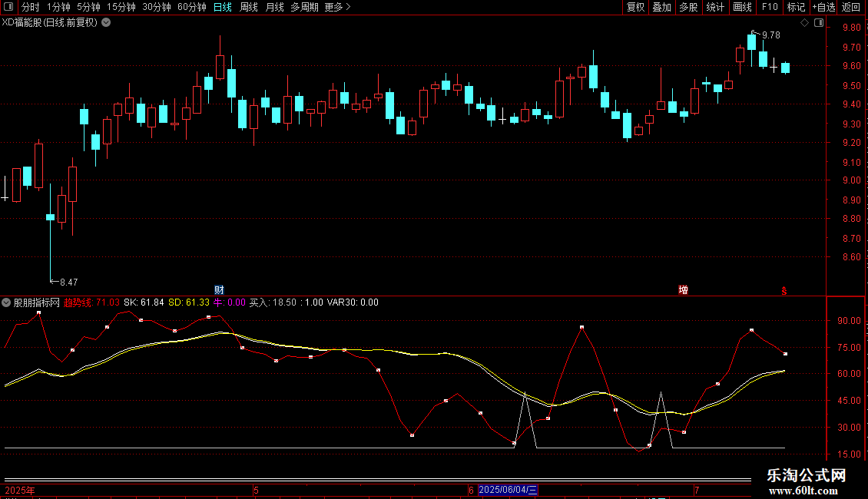
Task: Select the 60分钟 period tab
Action: [x=192, y=7]
